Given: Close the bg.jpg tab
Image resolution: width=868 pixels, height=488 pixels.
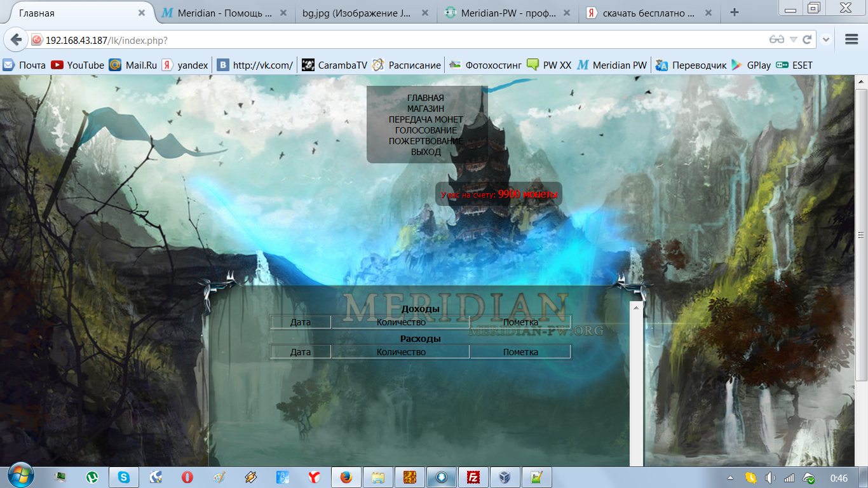Looking at the screenshot, I should pos(425,13).
